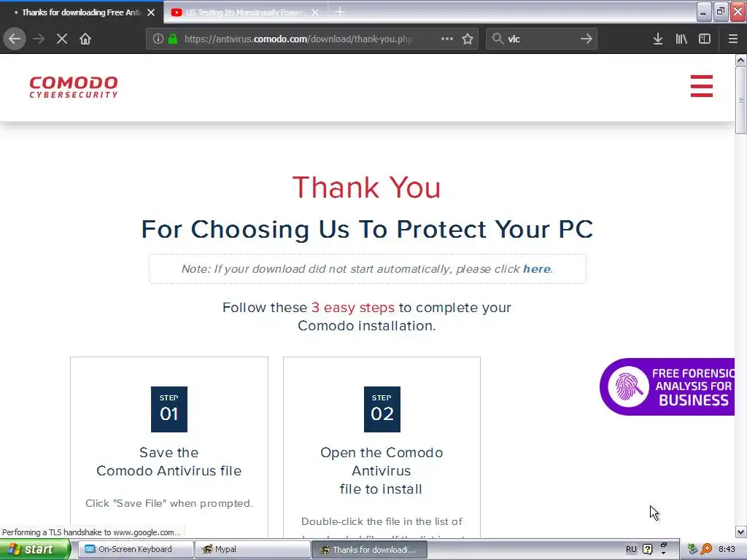Viewport: 747px width, 560px height.
Task: Click the Comodo Cybersecurity logo
Action: pyautogui.click(x=74, y=87)
